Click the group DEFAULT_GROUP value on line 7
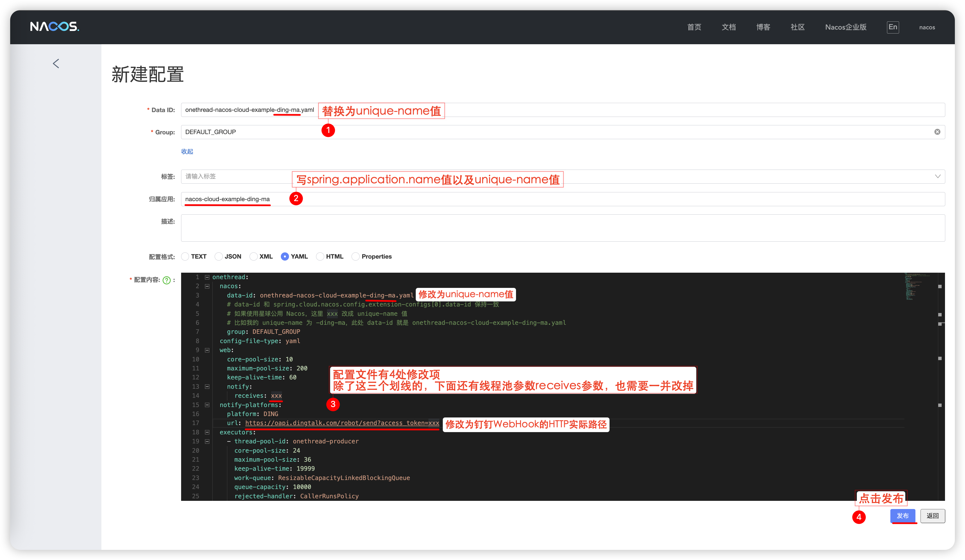Viewport: 965px width, 560px height. point(276,332)
